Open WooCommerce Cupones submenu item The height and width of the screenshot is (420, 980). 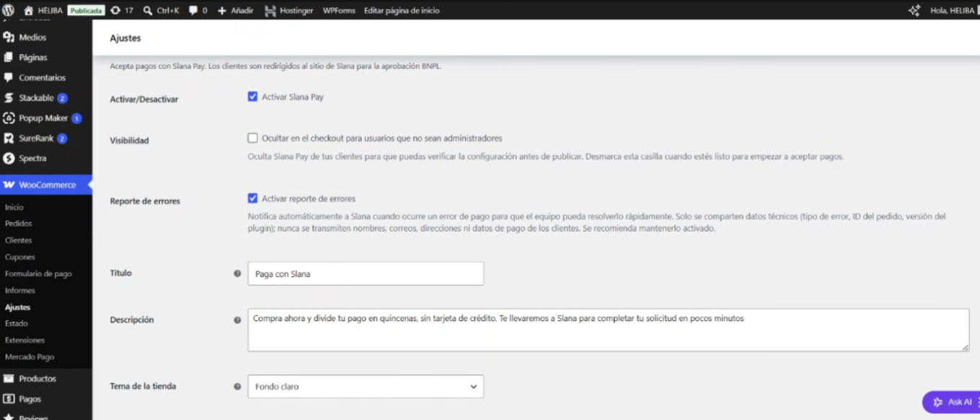(19, 257)
